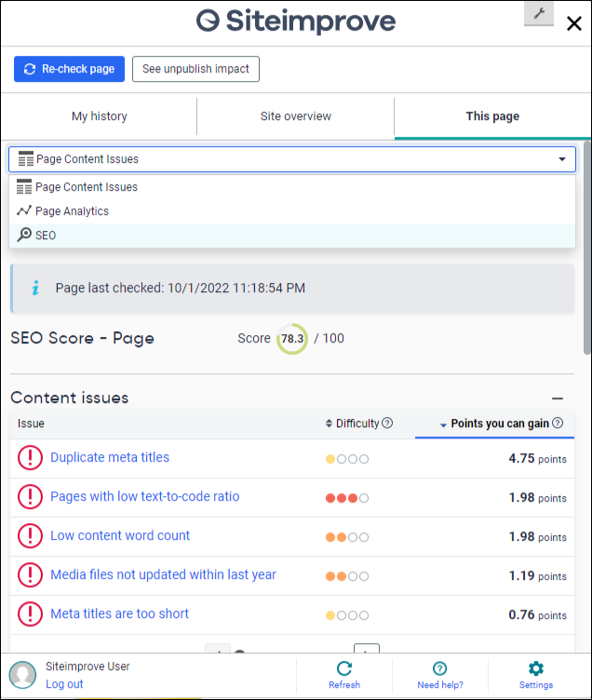Click alert icon for Duplicate meta titles
592x700 pixels.
pos(30,458)
